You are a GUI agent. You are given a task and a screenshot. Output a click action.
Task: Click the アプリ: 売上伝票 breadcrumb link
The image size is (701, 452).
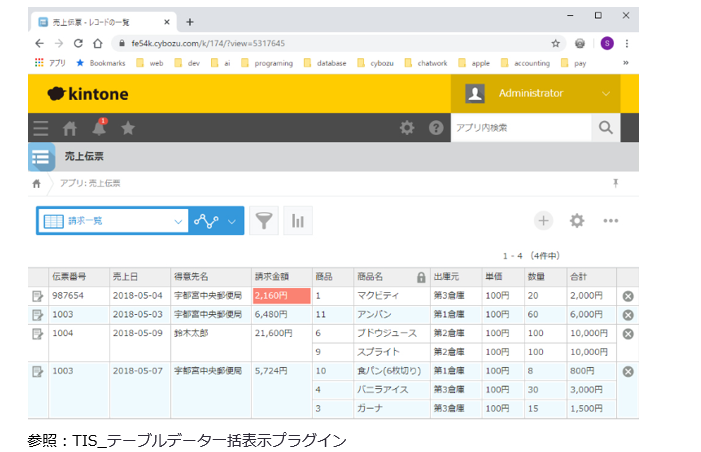click(x=91, y=184)
